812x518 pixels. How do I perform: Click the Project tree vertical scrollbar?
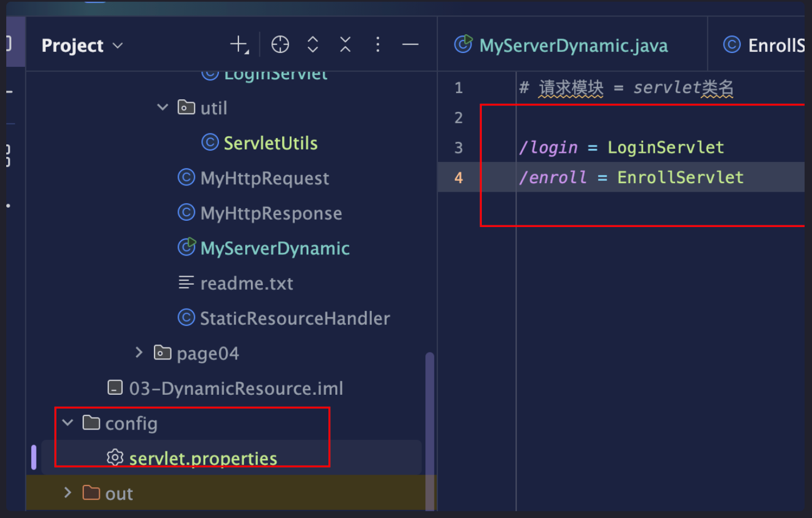click(x=429, y=431)
